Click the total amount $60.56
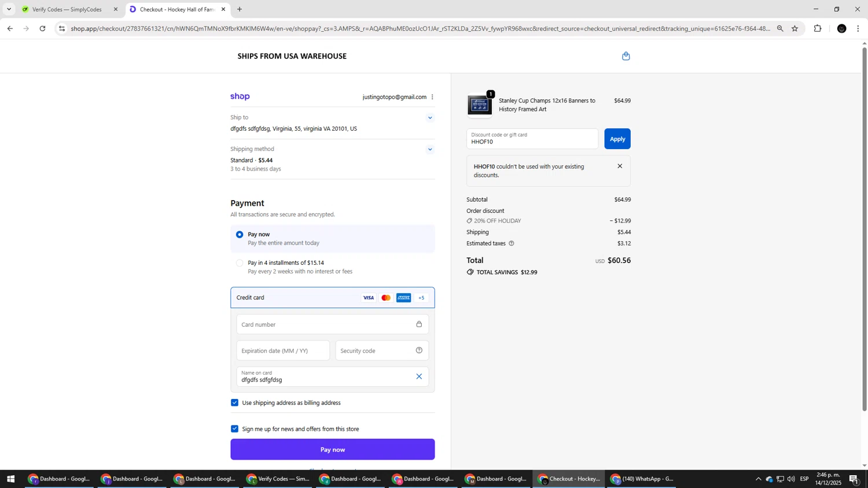868x488 pixels. point(619,261)
